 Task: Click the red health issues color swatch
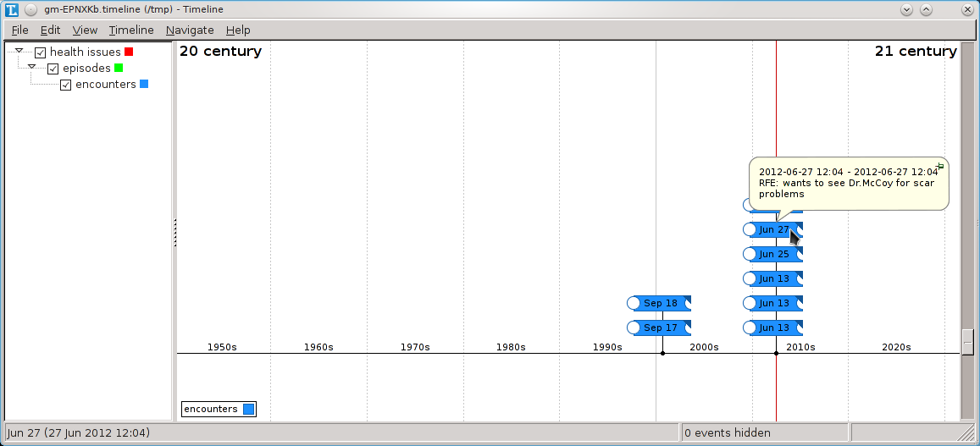(129, 52)
